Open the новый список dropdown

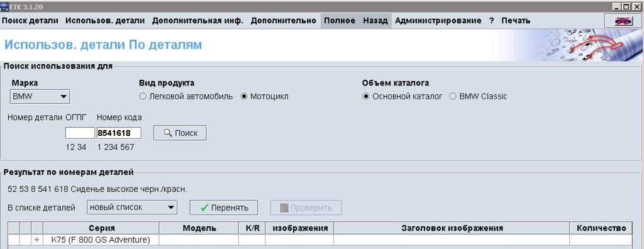coord(132,207)
